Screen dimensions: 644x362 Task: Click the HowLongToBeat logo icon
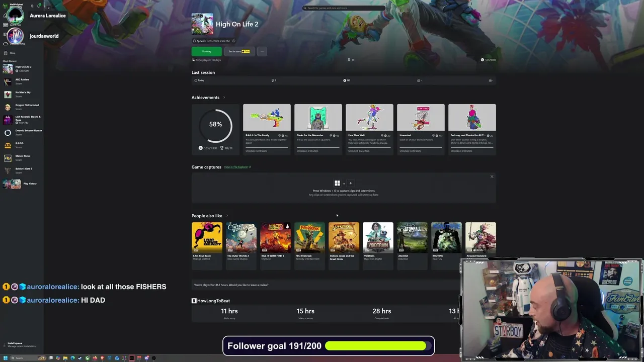(x=194, y=301)
